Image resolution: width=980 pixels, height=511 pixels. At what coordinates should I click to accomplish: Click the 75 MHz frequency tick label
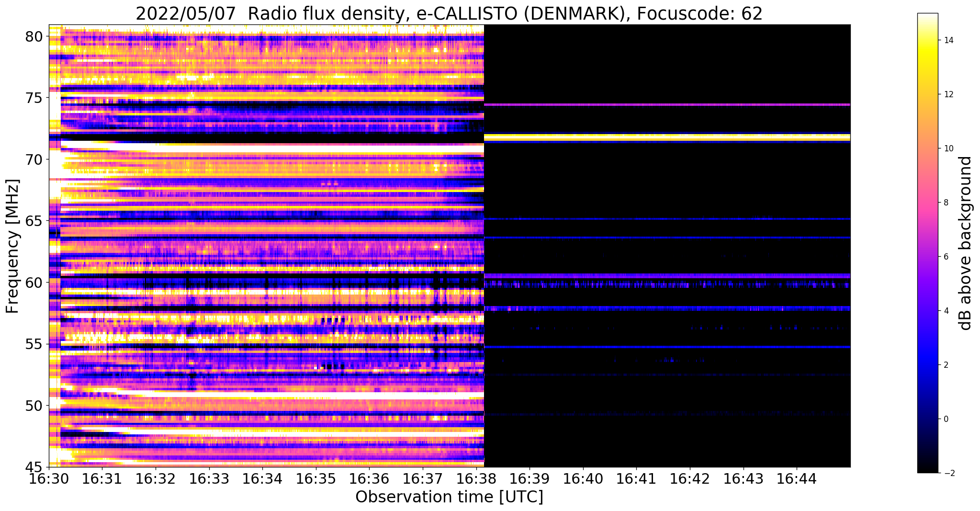coord(34,98)
